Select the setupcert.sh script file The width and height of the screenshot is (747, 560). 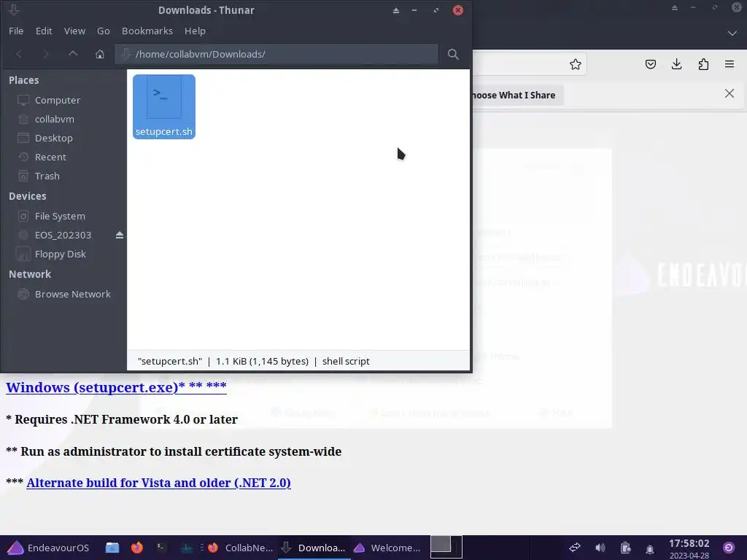point(164,106)
